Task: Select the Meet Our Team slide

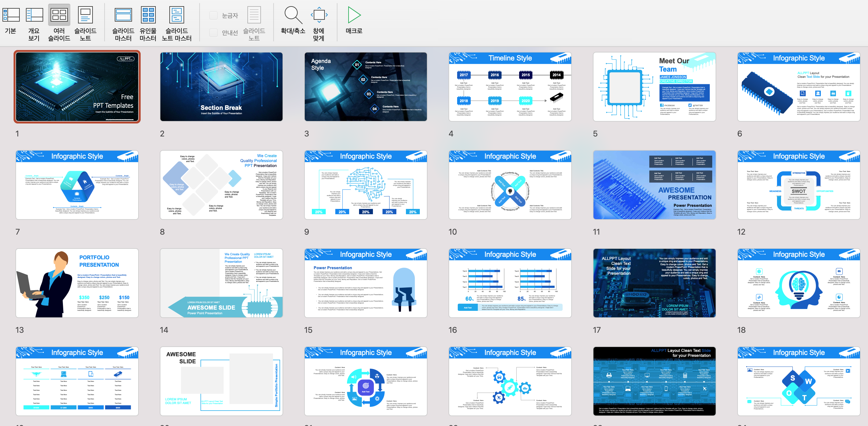Action: (x=654, y=87)
